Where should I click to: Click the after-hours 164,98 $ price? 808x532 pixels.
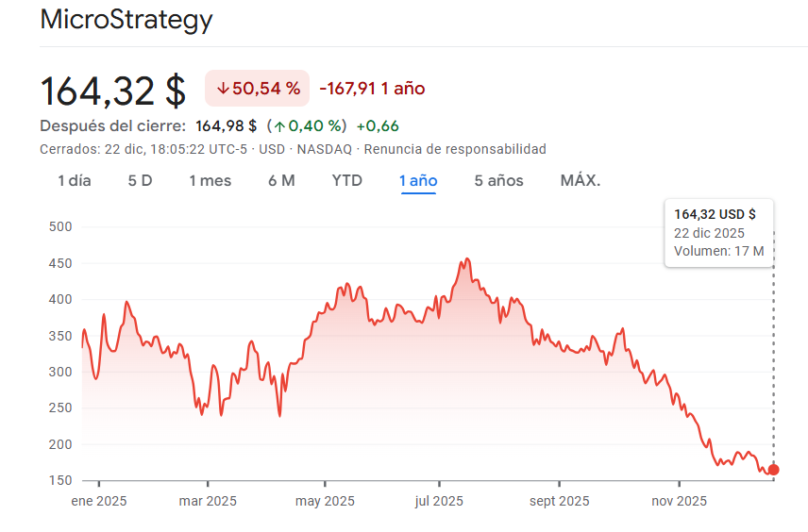pos(226,125)
